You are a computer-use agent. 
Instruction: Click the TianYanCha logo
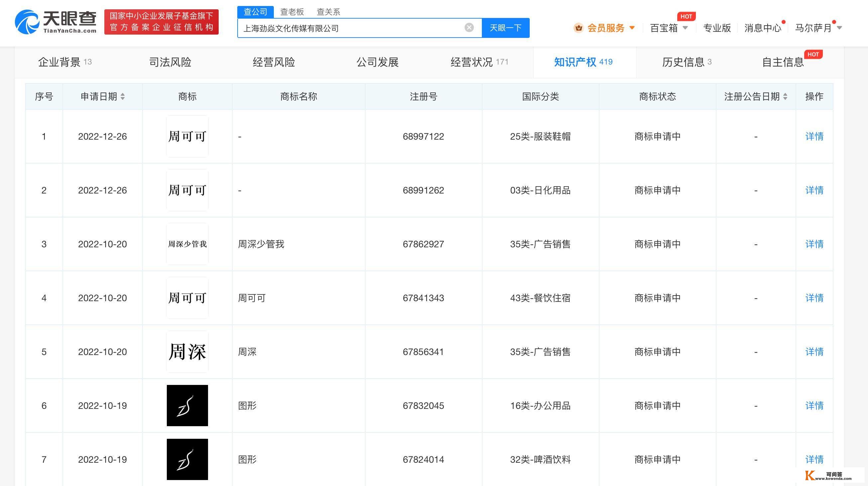coord(55,22)
